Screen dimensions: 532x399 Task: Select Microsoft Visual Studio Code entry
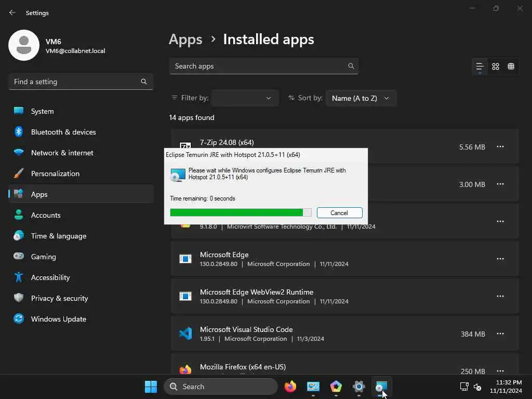(345, 334)
